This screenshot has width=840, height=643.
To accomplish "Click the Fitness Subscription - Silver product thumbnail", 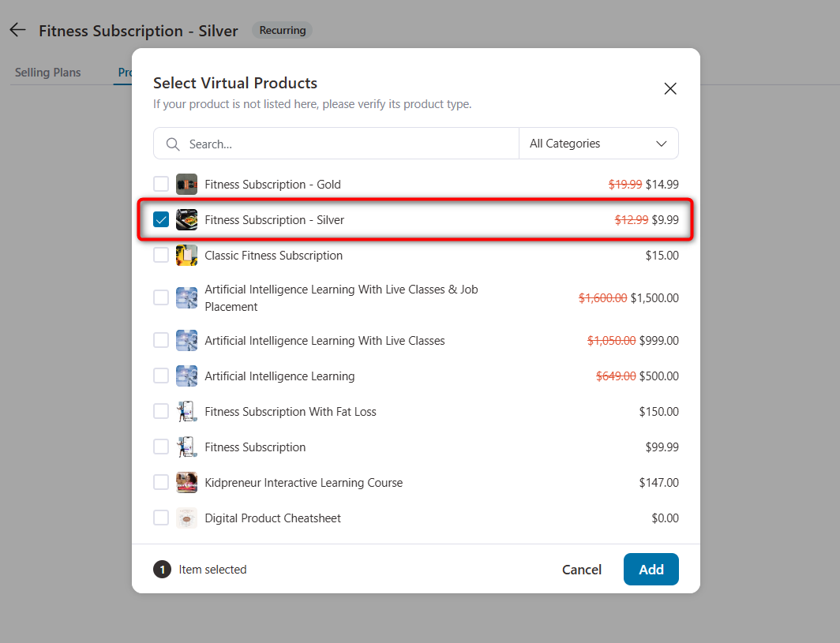I will [x=186, y=219].
